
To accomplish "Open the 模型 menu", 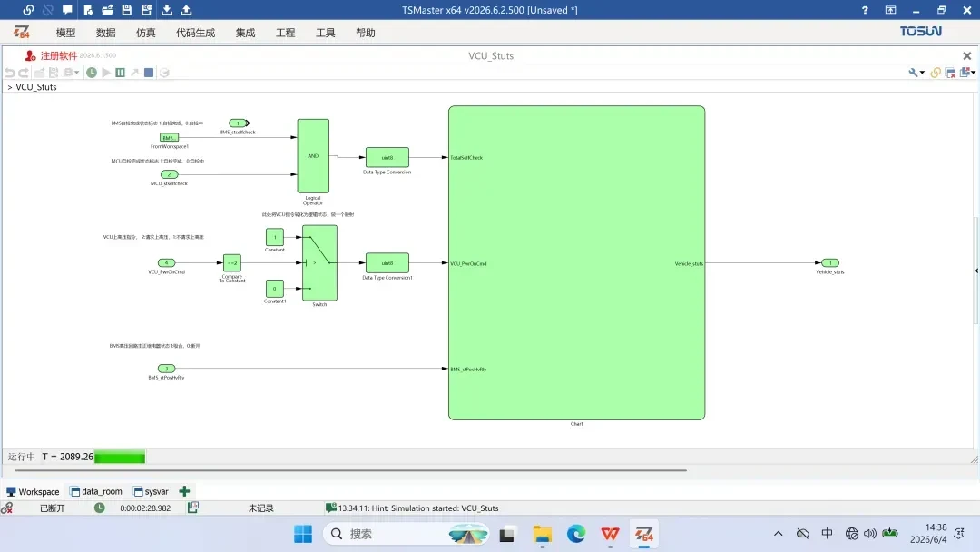I will click(x=65, y=33).
